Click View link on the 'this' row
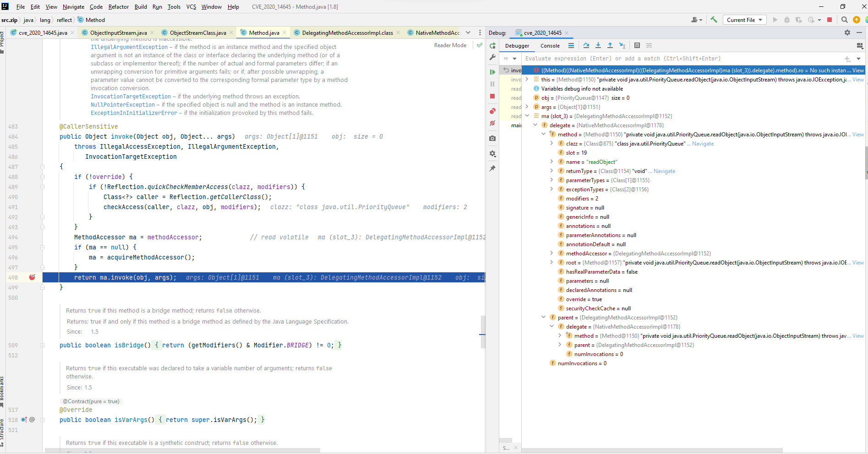Screen dimensions: 868x454 click(858, 80)
